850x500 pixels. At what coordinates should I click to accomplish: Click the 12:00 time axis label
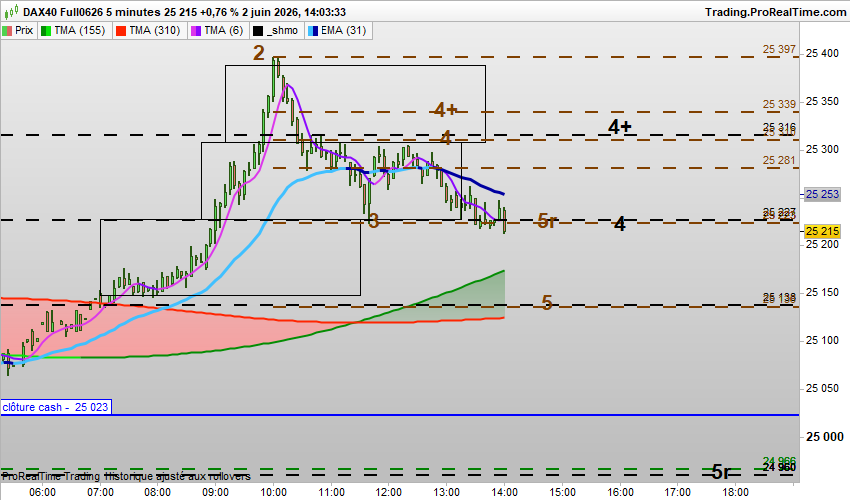pyautogui.click(x=389, y=492)
